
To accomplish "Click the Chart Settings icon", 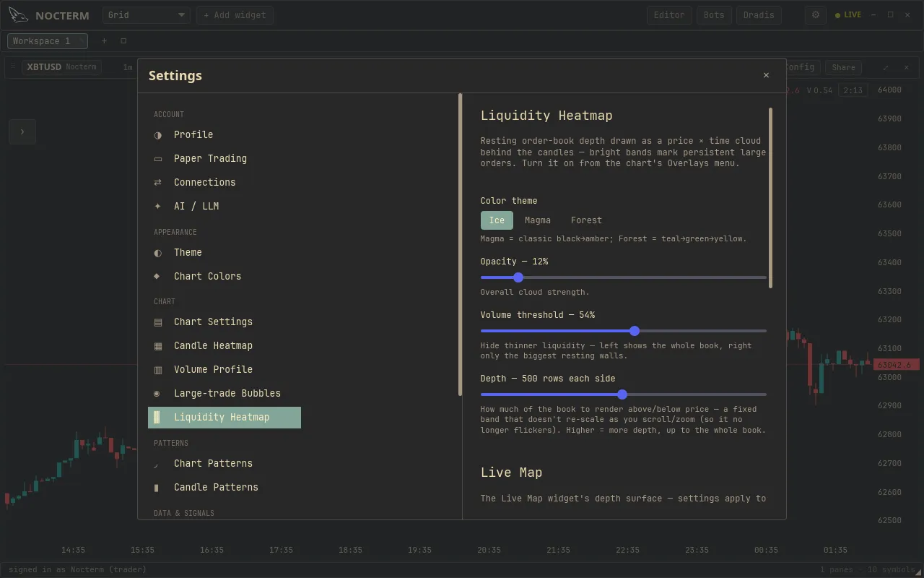I will [157, 322].
